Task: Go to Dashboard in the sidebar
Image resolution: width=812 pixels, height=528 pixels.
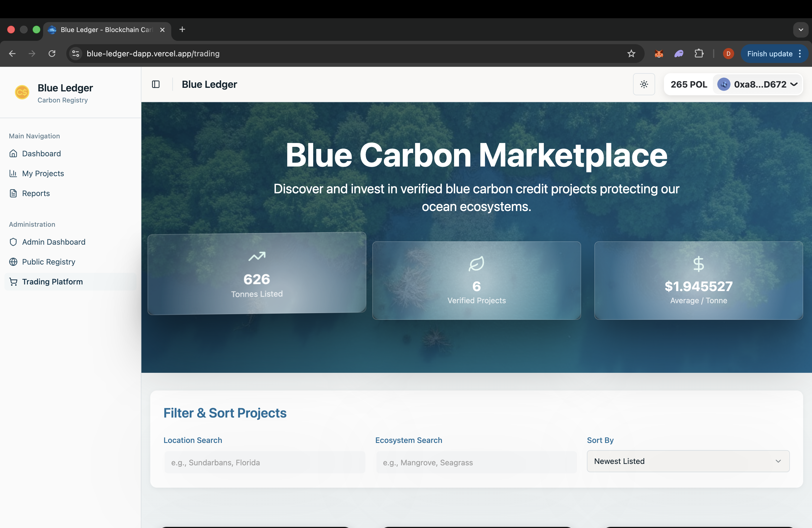Action: point(41,154)
